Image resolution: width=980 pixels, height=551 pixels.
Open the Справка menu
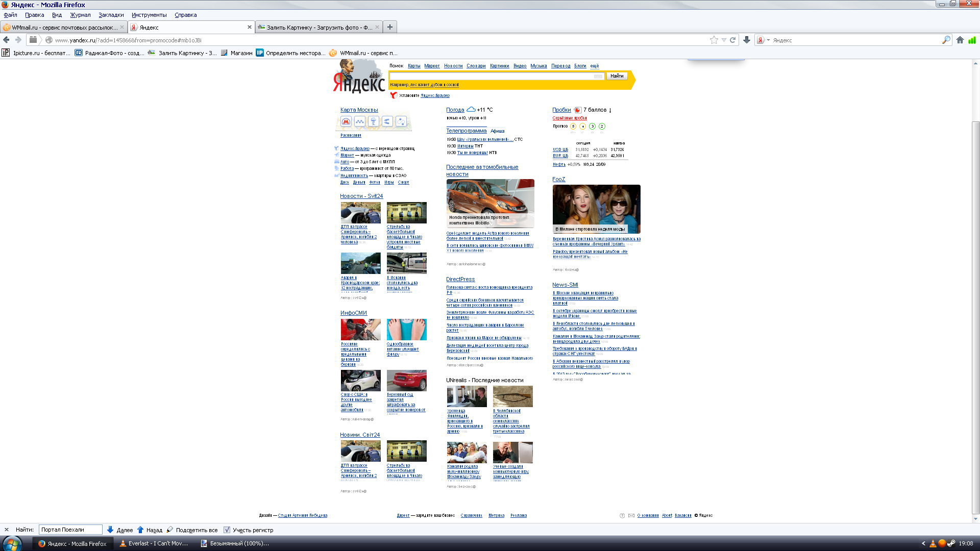coord(186,15)
